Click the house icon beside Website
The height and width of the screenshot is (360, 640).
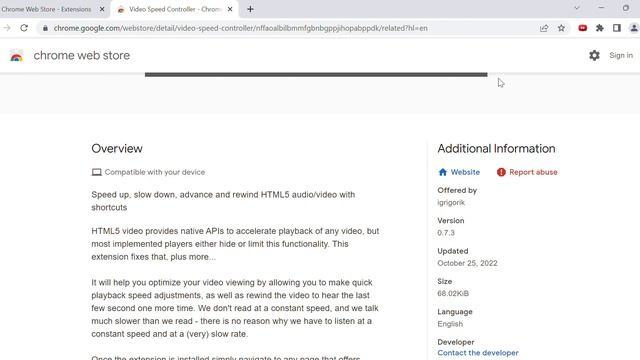(442, 172)
